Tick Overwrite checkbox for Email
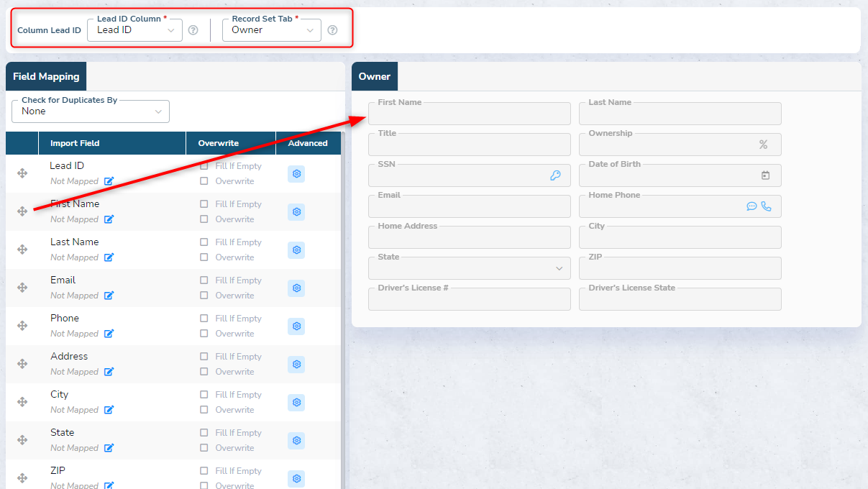 (204, 296)
